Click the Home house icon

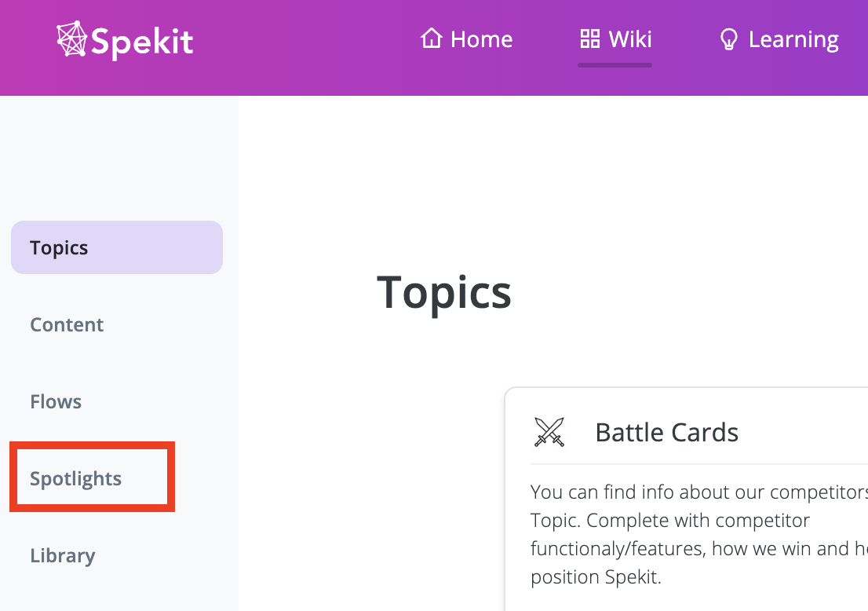coord(431,38)
